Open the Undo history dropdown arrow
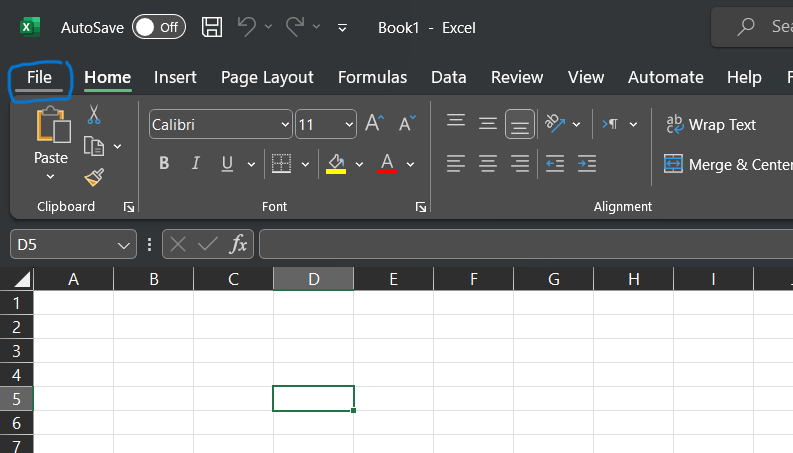Image resolution: width=793 pixels, height=453 pixels. 269,27
